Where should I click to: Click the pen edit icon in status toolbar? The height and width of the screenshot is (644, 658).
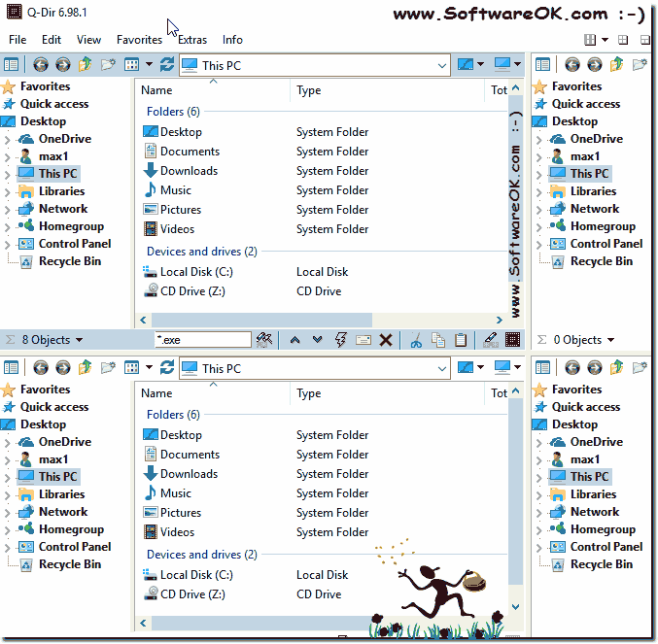[490, 340]
